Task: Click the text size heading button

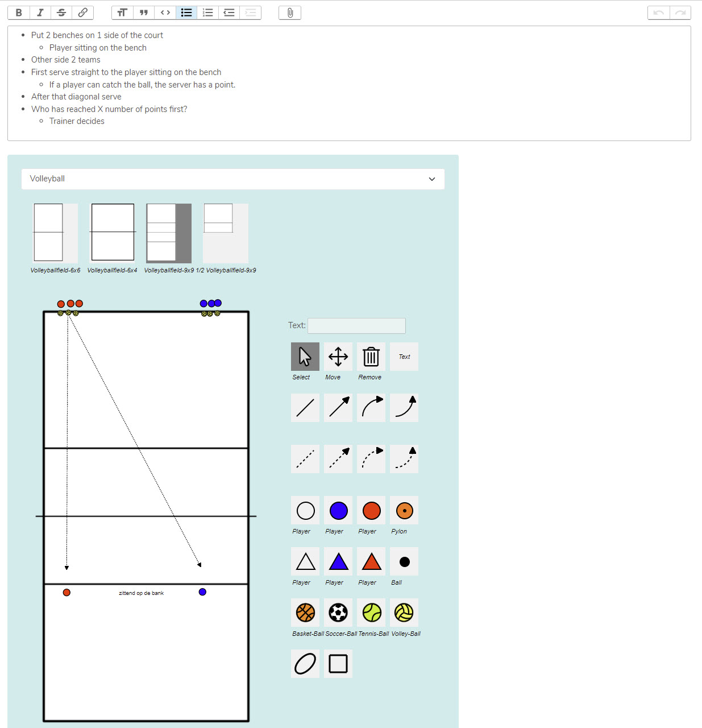Action: click(x=122, y=13)
